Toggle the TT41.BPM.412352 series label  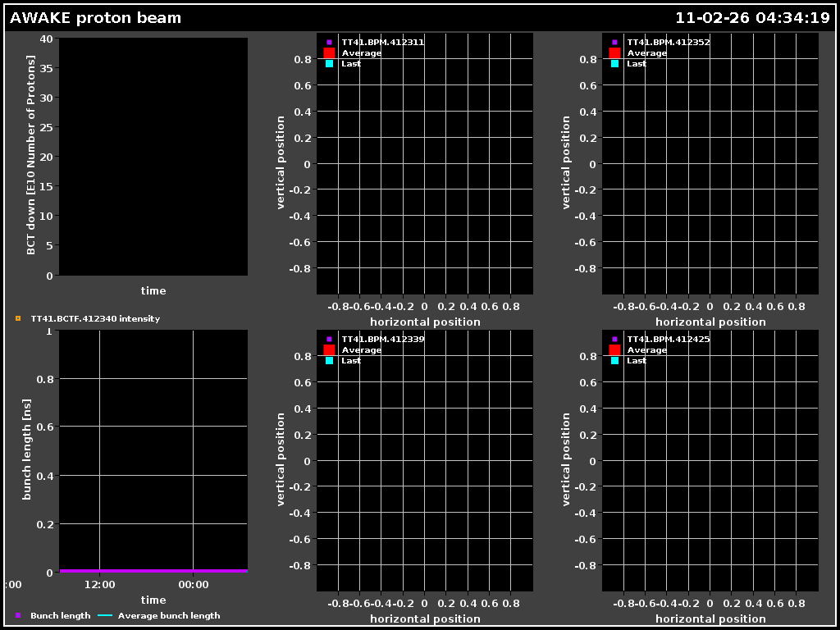[x=668, y=42]
